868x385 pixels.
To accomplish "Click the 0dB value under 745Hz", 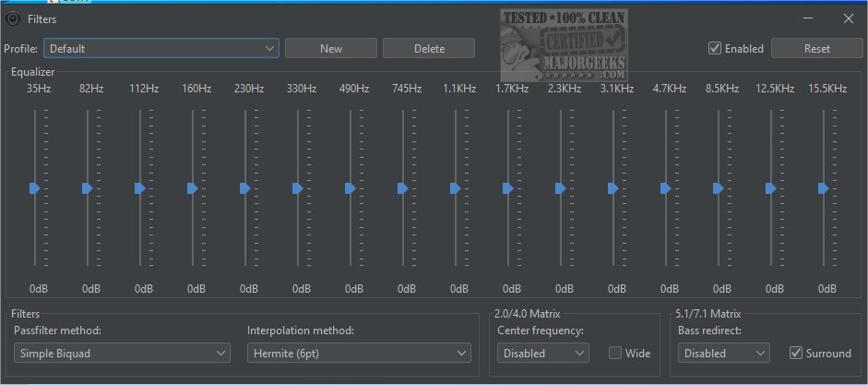I will pyautogui.click(x=407, y=288).
